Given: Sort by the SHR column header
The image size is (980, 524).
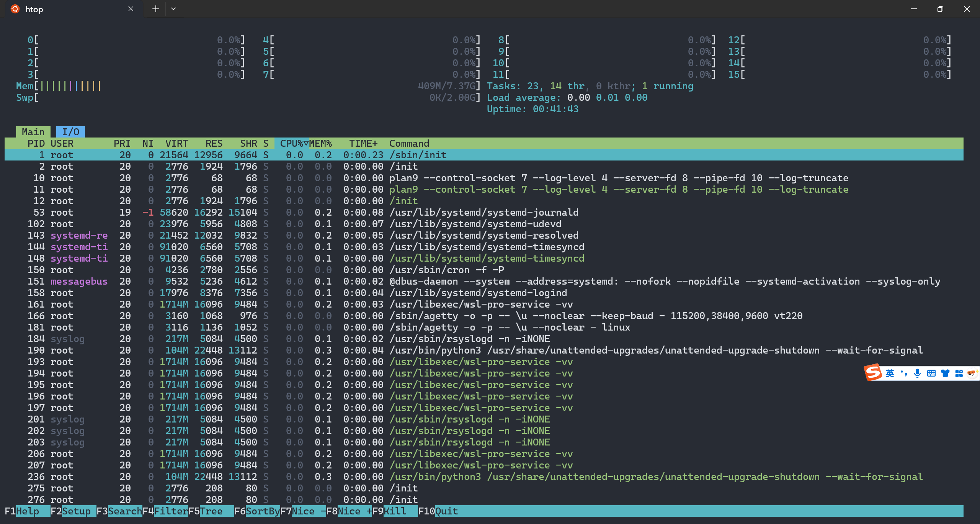Looking at the screenshot, I should pos(248,144).
